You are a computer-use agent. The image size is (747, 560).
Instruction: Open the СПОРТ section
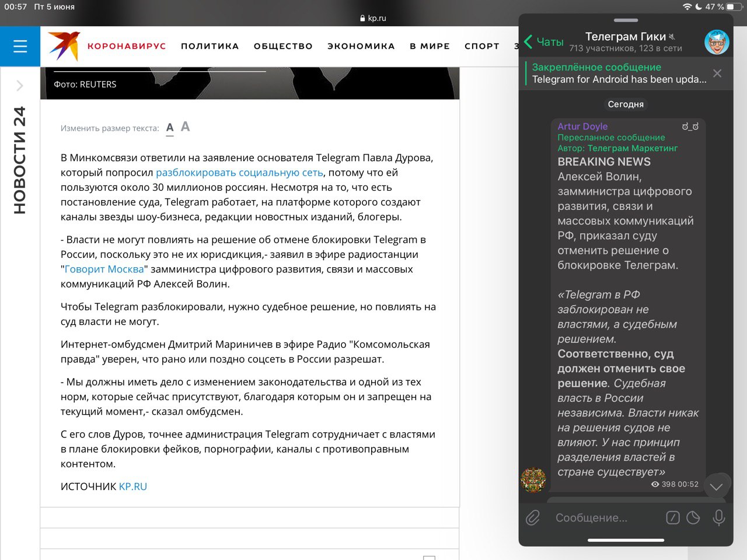(482, 46)
